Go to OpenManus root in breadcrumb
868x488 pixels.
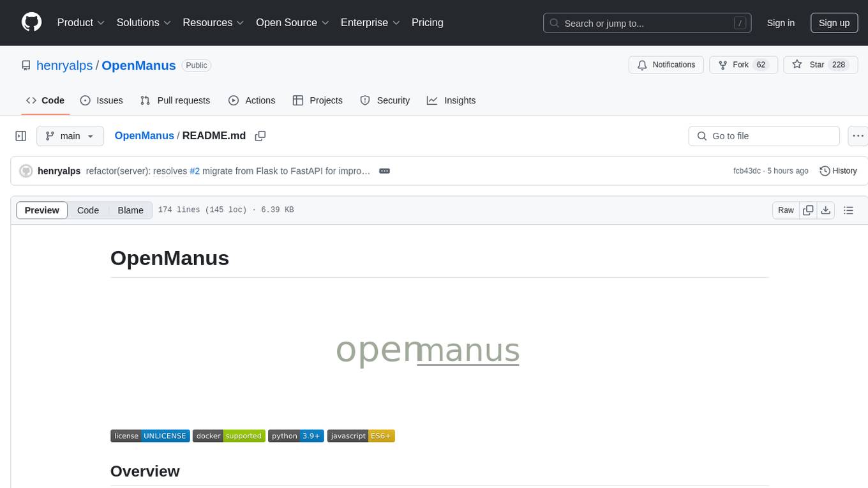pos(144,135)
